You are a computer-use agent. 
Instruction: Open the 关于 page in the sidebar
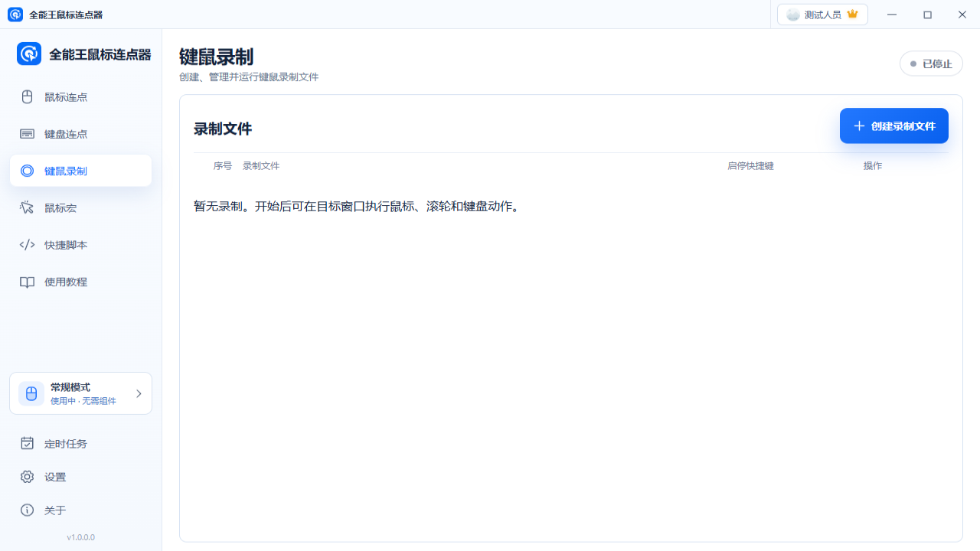pos(80,510)
